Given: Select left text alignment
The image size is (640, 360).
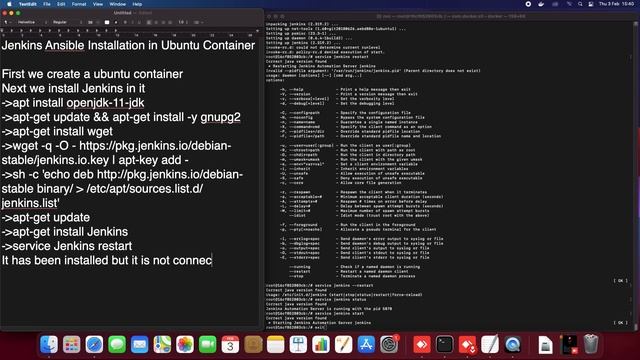Looking at the screenshot, I should tap(149, 22).
